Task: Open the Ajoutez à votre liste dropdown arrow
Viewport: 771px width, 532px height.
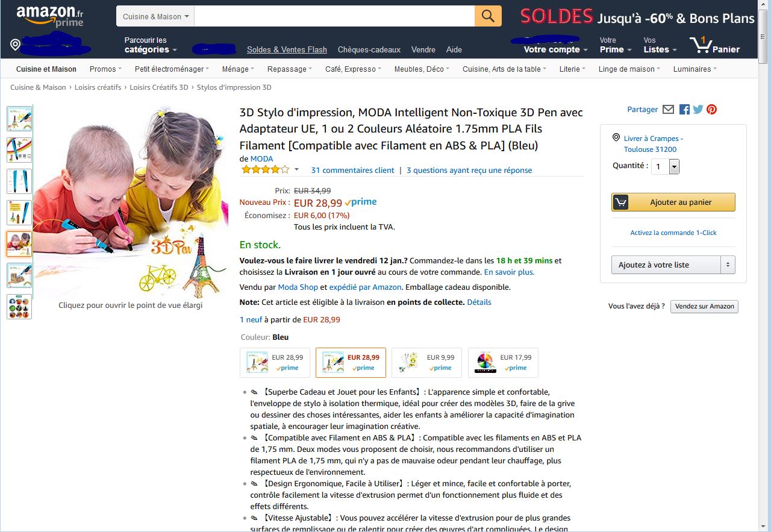Action: (728, 264)
